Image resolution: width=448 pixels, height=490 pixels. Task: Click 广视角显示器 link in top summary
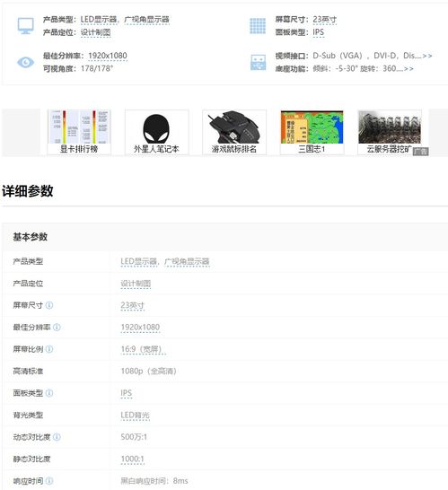tap(147, 20)
